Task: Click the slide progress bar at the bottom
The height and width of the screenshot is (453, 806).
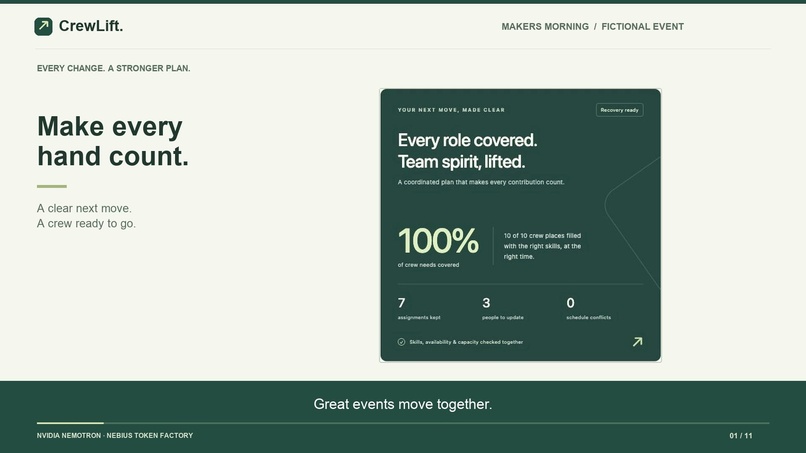Action: pyautogui.click(x=403, y=423)
